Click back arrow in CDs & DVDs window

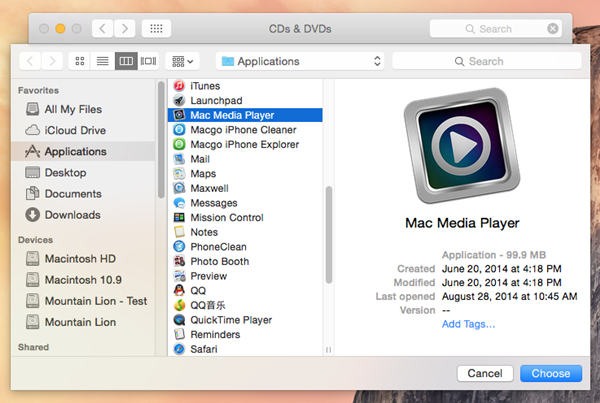click(103, 29)
